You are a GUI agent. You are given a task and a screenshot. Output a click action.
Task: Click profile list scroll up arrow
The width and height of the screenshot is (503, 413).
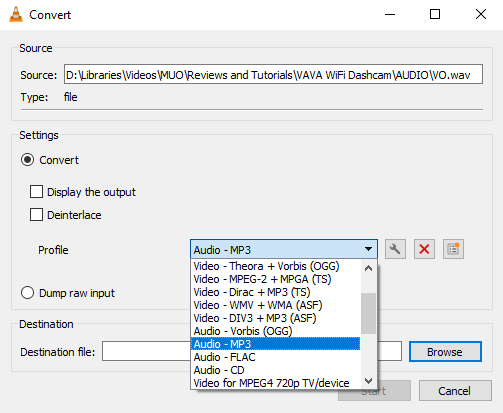click(368, 268)
